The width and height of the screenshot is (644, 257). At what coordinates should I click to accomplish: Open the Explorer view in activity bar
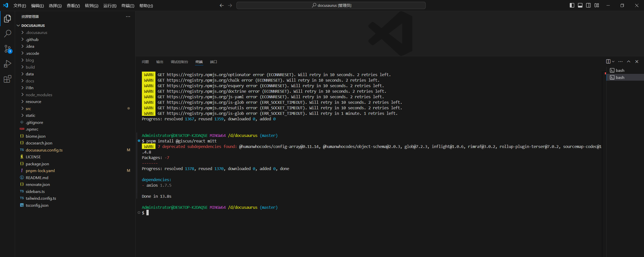pos(8,19)
